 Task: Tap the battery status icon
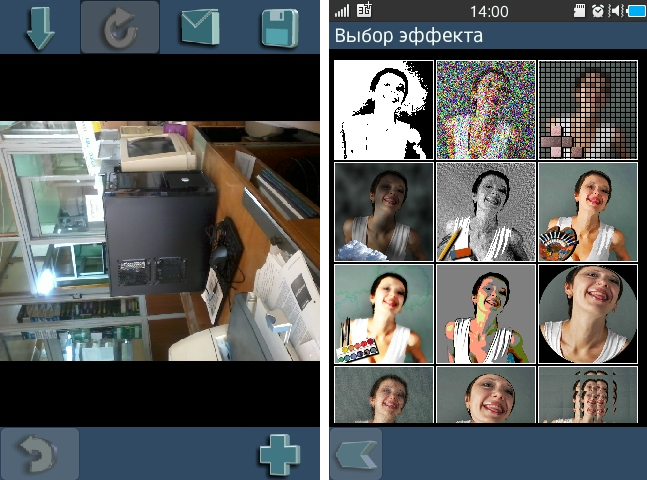click(x=637, y=11)
